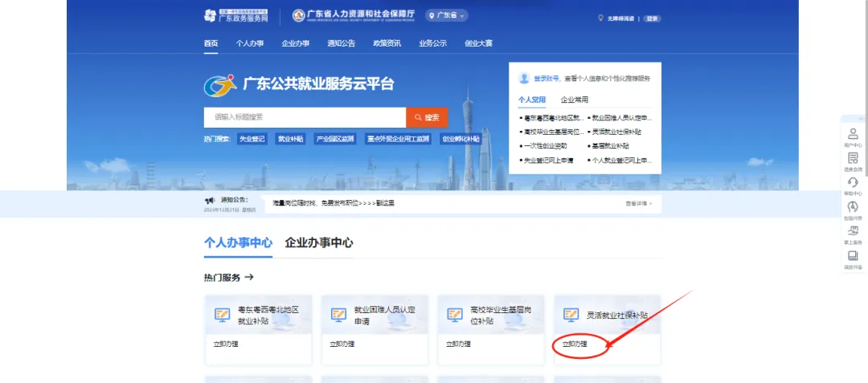
Task: Open 帮助中心 headset icon
Action: (853, 184)
